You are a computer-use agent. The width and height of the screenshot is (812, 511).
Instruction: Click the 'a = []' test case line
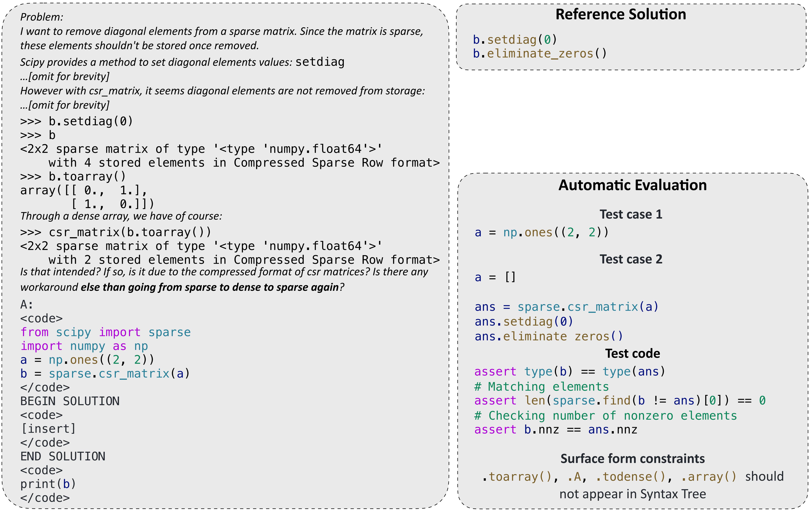coord(495,278)
